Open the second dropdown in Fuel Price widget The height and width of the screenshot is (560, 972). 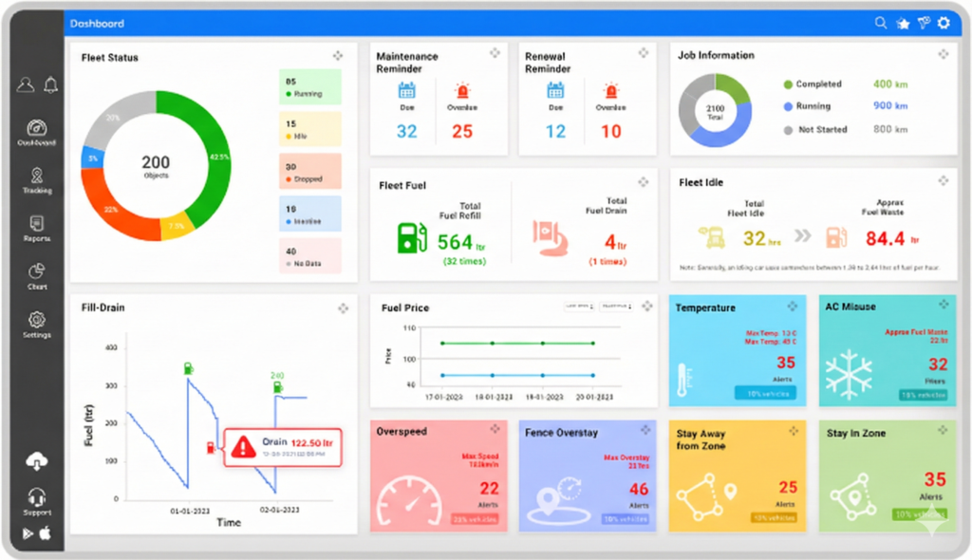pyautogui.click(x=615, y=307)
